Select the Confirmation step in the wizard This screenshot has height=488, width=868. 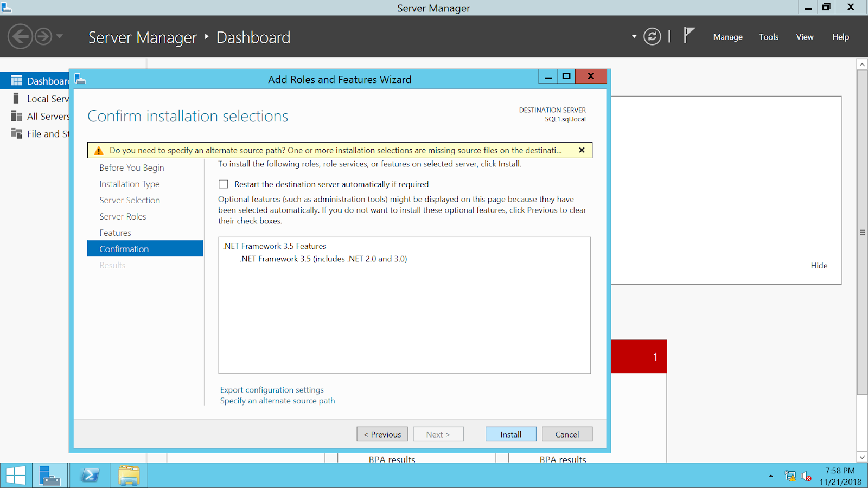[x=124, y=248]
